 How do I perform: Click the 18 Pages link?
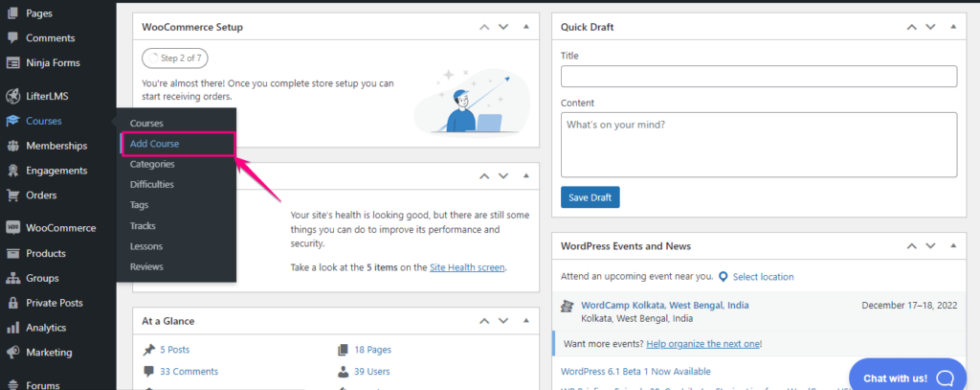coord(372,350)
